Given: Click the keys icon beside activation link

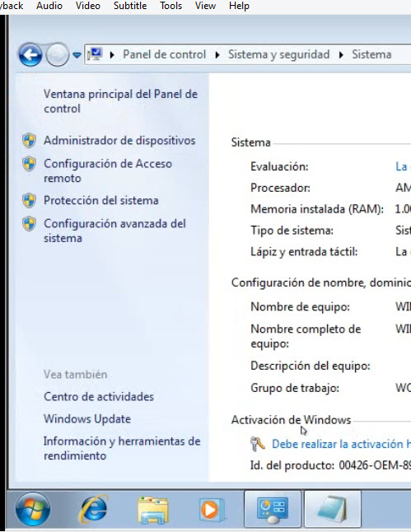Looking at the screenshot, I should coord(258,444).
